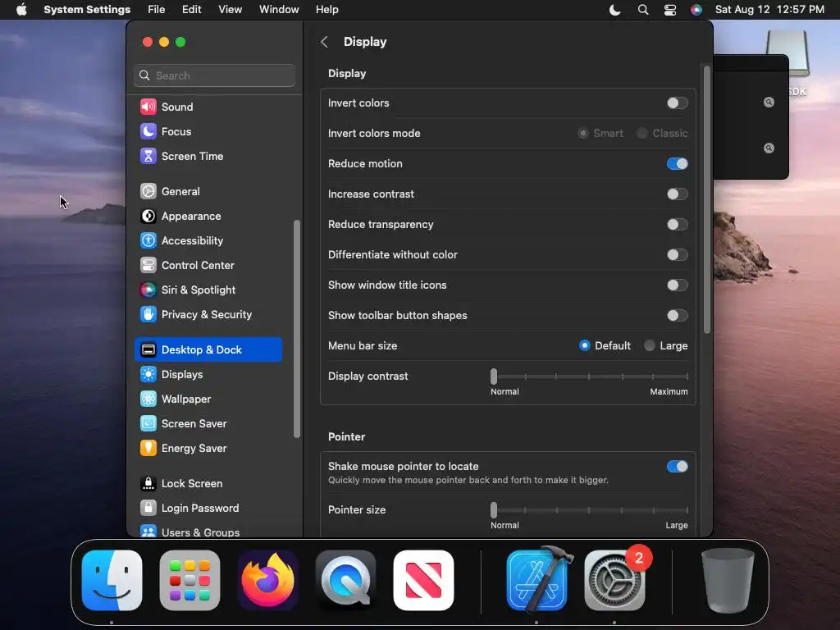Open the System Settings menu
Screen dimensions: 840x630
87,10
